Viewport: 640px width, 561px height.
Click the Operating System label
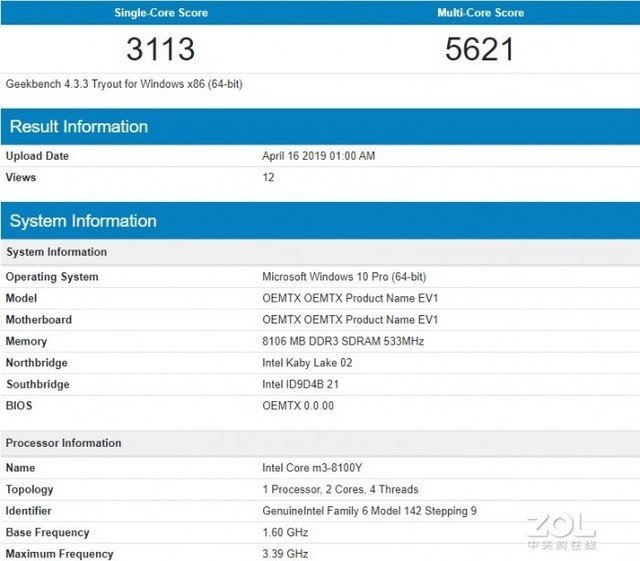point(52,277)
